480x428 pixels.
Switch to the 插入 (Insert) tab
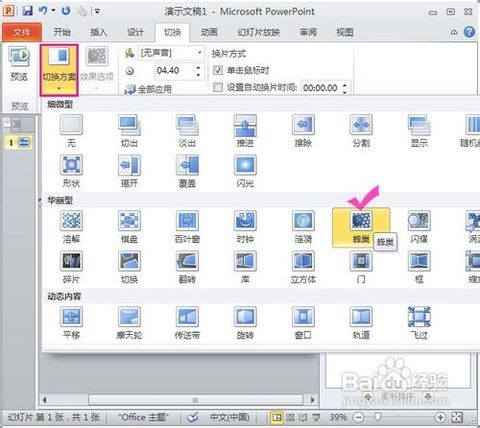[x=99, y=32]
